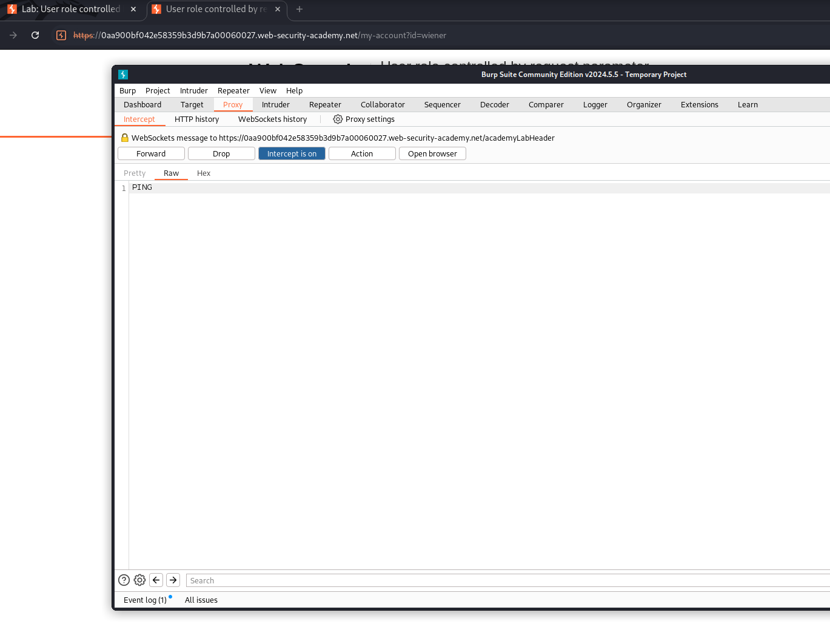The image size is (830, 644).
Task: Open the Decoder tab
Action: point(495,105)
